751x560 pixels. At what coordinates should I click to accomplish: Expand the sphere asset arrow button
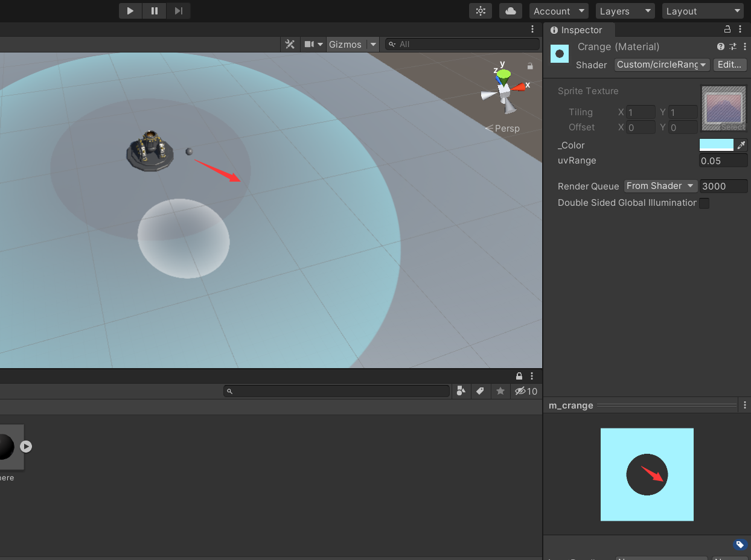(x=26, y=447)
